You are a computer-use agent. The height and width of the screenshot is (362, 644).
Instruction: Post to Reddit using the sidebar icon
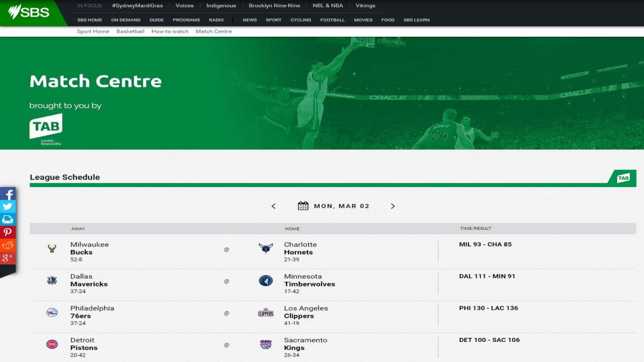[8, 244]
